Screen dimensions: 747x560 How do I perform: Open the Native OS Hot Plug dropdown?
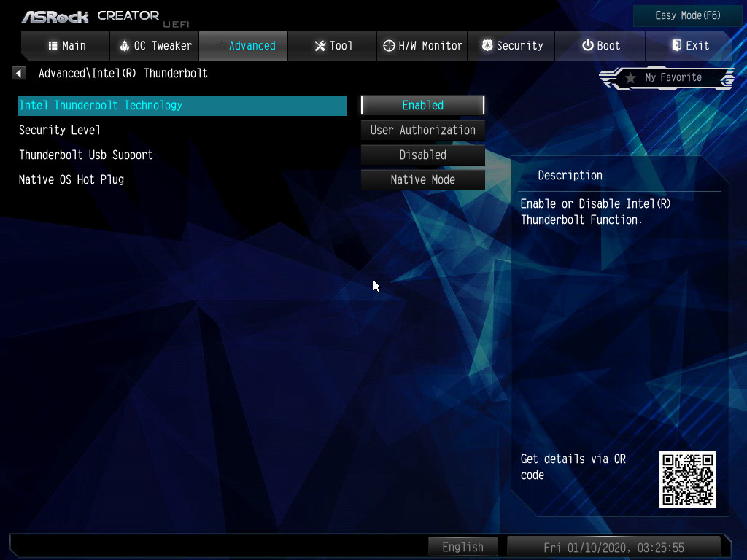[x=422, y=179]
